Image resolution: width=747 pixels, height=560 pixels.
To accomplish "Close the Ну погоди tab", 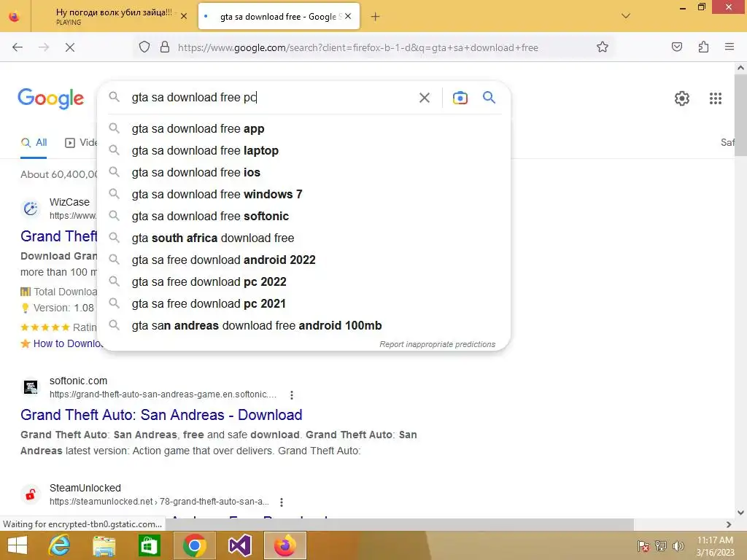I will [x=184, y=16].
